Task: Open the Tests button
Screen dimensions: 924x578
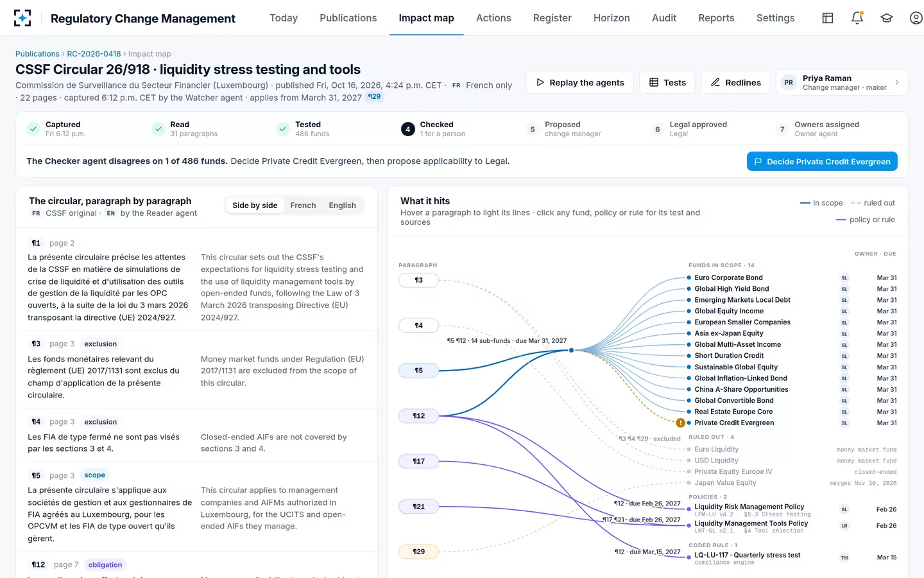Action: click(x=667, y=82)
